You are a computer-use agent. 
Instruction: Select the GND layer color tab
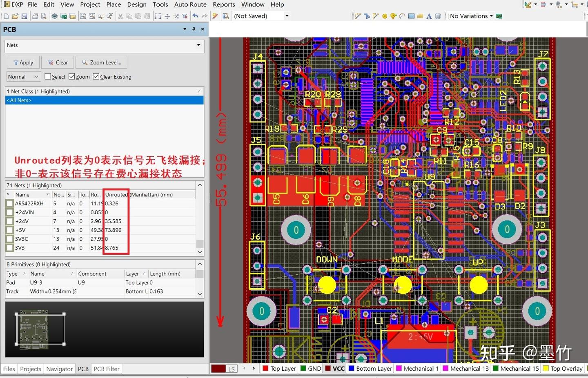[x=311, y=368]
